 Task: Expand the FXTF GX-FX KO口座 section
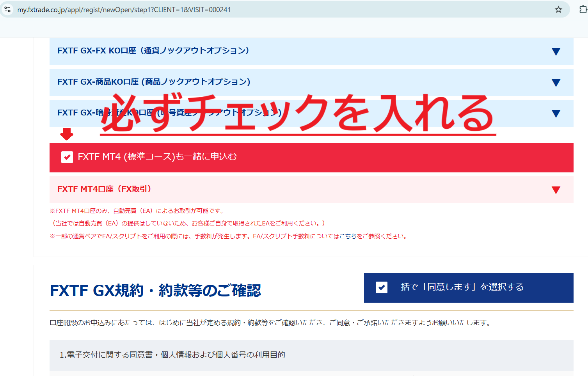[556, 51]
